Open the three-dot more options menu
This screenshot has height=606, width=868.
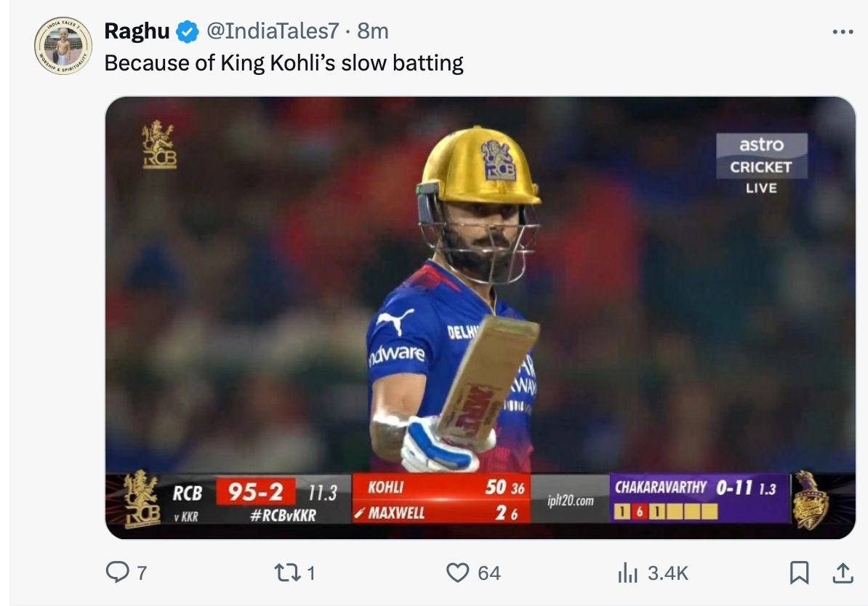pyautogui.click(x=842, y=32)
